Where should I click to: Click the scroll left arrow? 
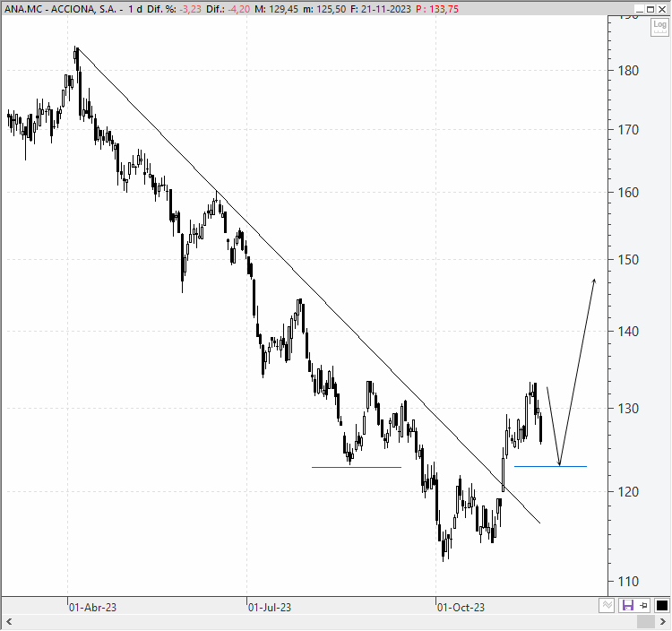(8, 621)
